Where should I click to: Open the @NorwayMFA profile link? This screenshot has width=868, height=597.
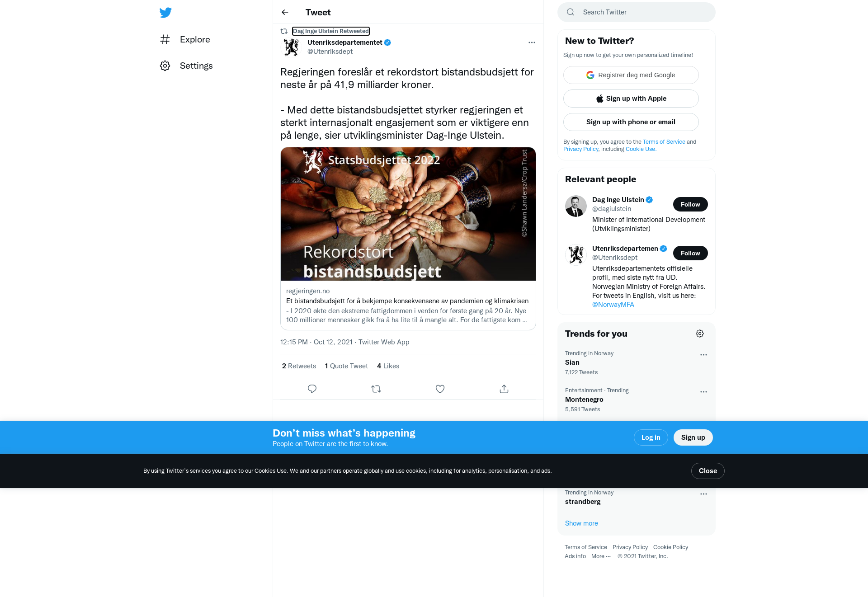tap(613, 305)
